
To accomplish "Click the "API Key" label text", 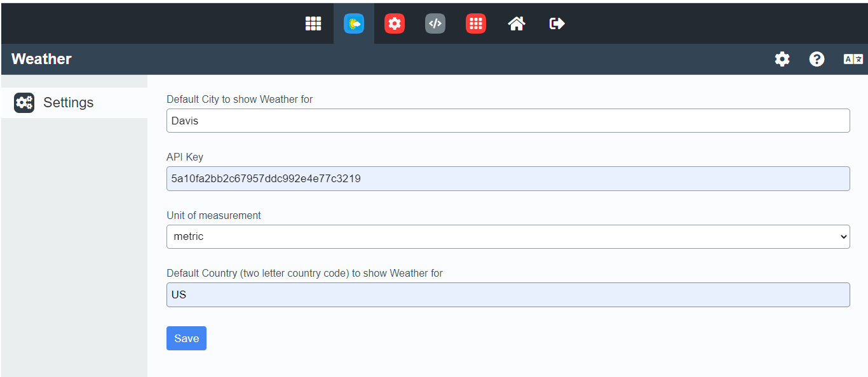I will (185, 157).
